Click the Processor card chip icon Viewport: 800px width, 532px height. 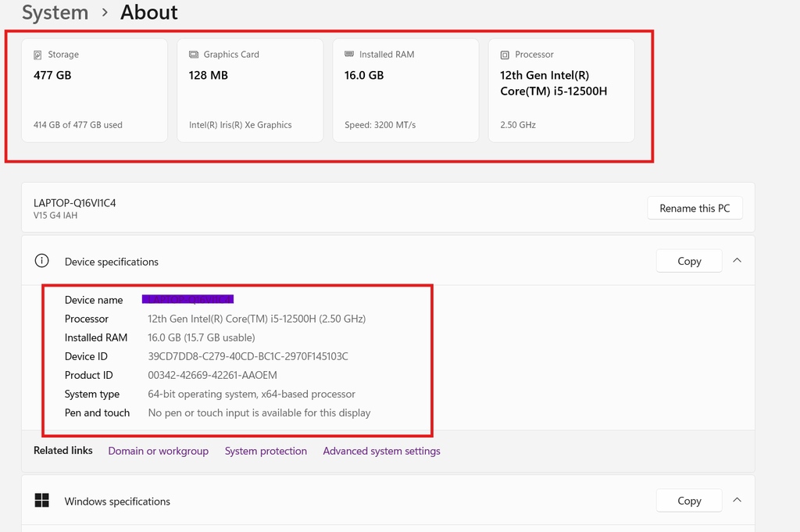(505, 55)
